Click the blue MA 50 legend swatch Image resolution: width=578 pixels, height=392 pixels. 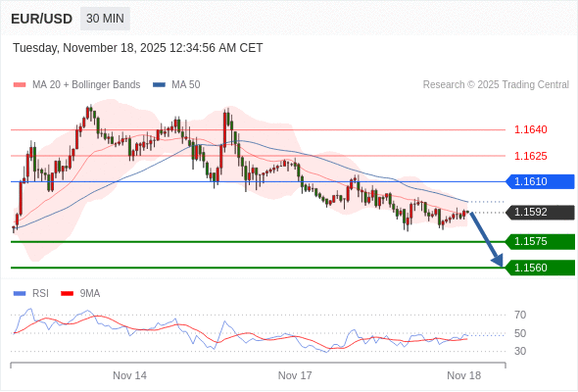tap(159, 85)
